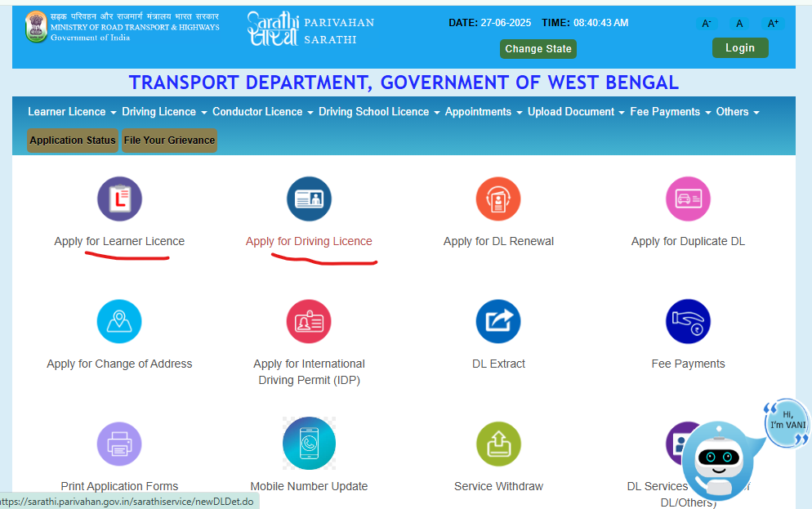This screenshot has width=812, height=509.
Task: Open the Conductor Licence dropdown
Action: [262, 112]
